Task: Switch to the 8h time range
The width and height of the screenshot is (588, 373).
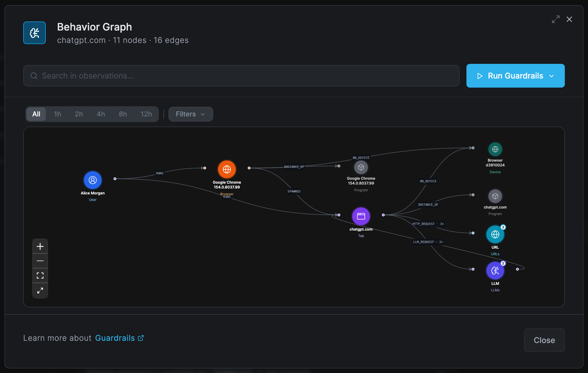Action: 123,114
